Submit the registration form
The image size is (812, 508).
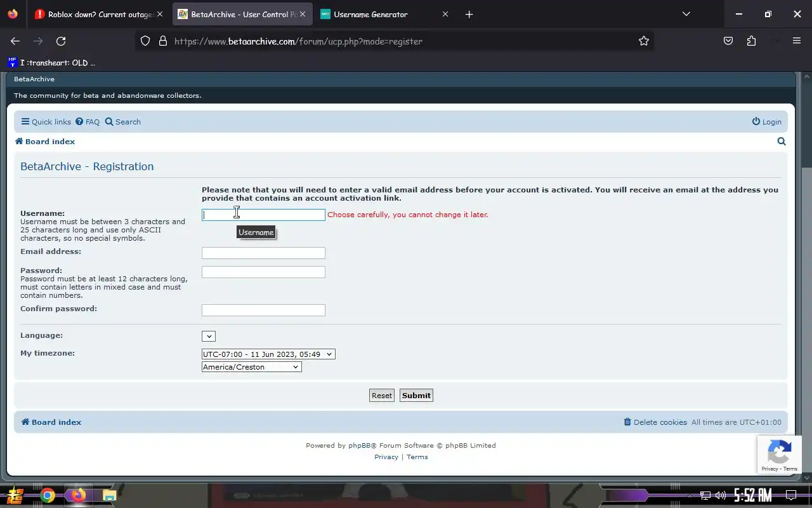[416, 395]
